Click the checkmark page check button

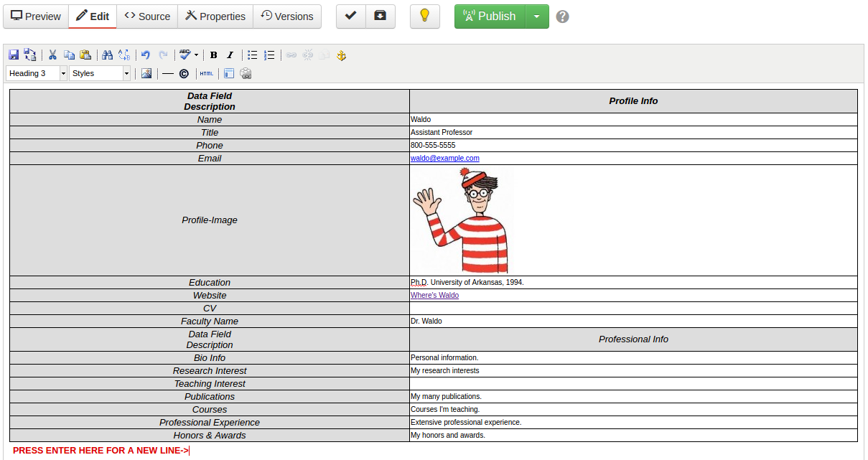(351, 17)
